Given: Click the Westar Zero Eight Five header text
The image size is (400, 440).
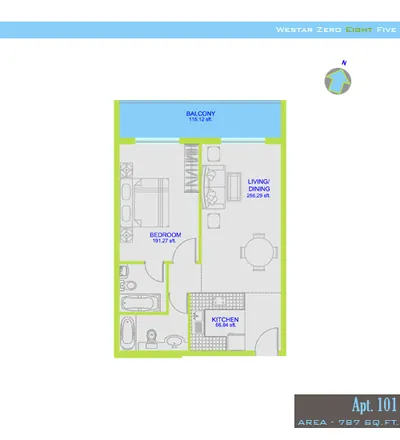Looking at the screenshot, I should (x=336, y=30).
